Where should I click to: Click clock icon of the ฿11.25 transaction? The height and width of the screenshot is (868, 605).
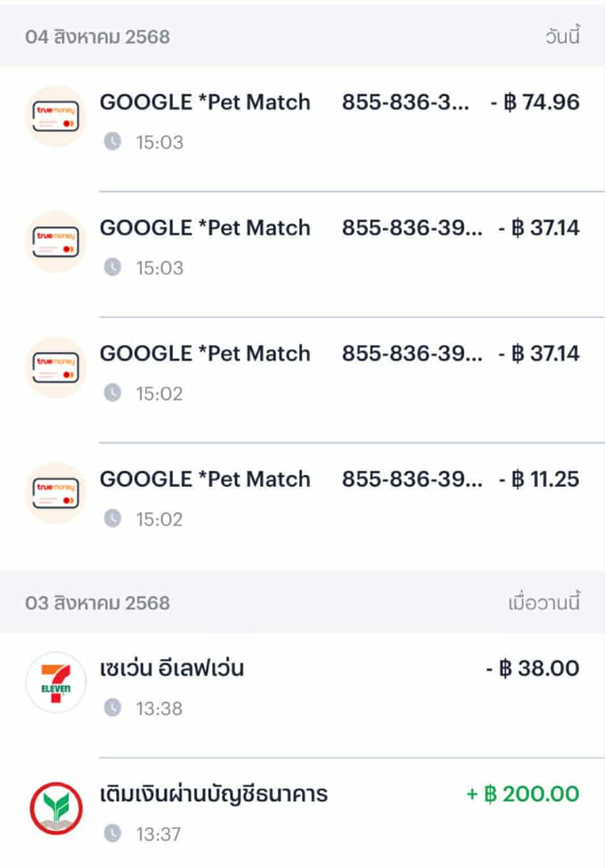coord(113,519)
